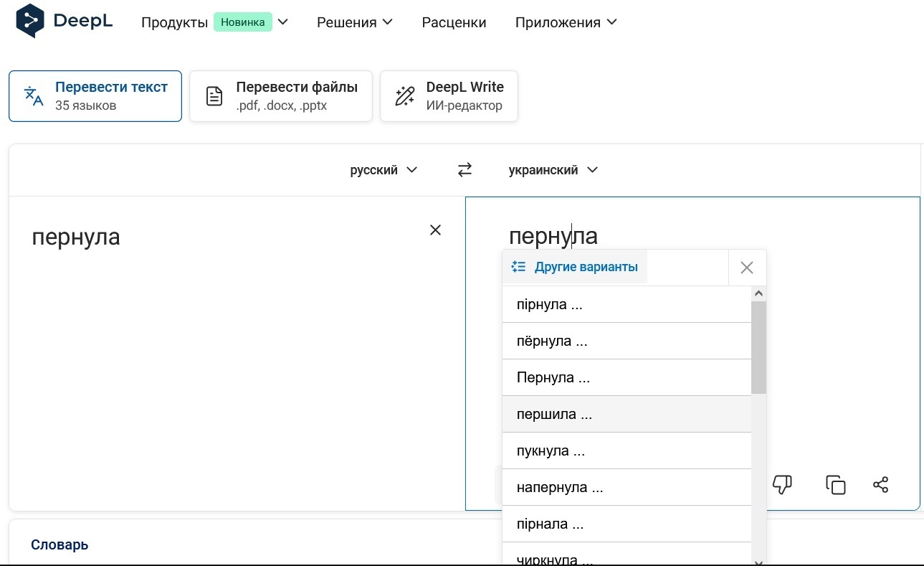Select the Перевести текст tab

click(x=95, y=96)
